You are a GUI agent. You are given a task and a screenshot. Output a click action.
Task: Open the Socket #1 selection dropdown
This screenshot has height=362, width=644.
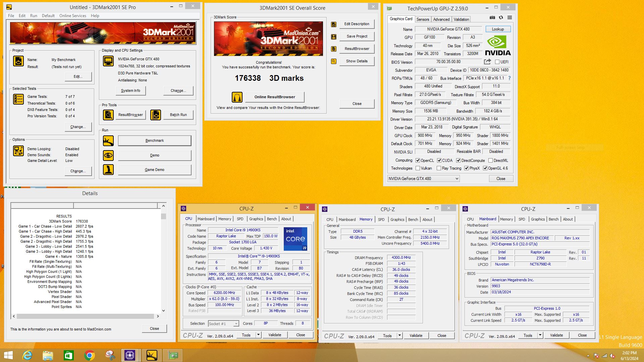coord(223,324)
